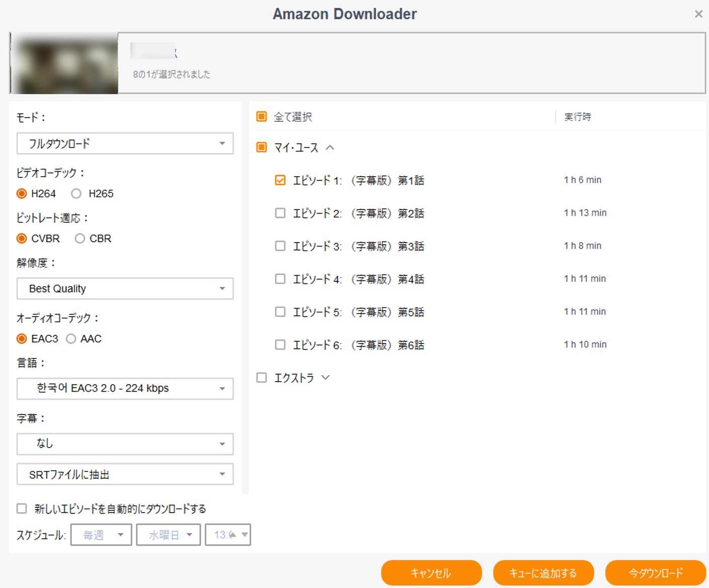Close the Amazon Downloader dialog
The height and width of the screenshot is (588, 709).
(x=698, y=14)
